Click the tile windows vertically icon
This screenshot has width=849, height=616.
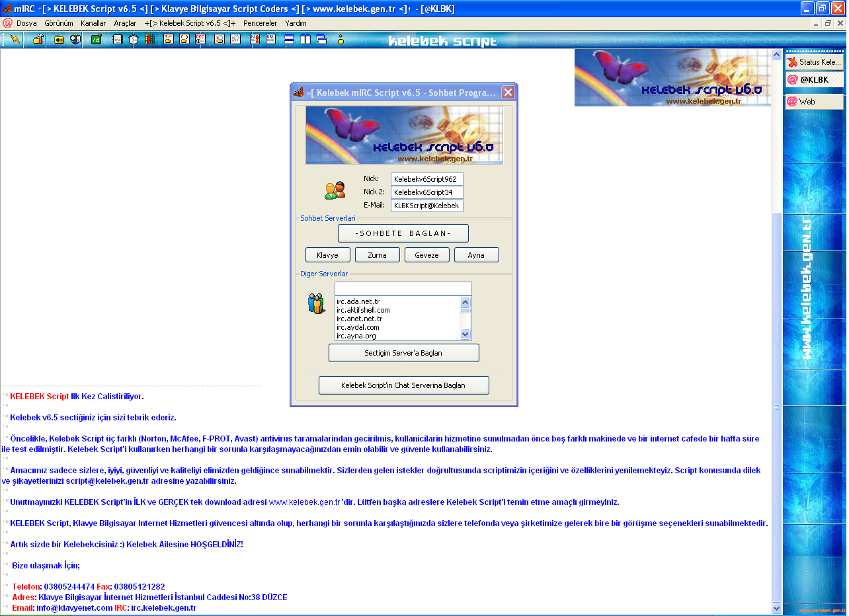(x=305, y=40)
